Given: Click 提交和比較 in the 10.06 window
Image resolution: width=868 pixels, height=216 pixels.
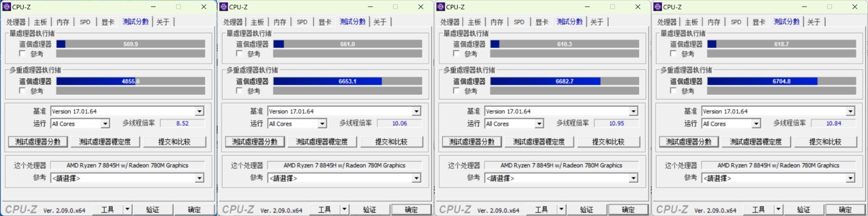Looking at the screenshot, I should [x=392, y=142].
